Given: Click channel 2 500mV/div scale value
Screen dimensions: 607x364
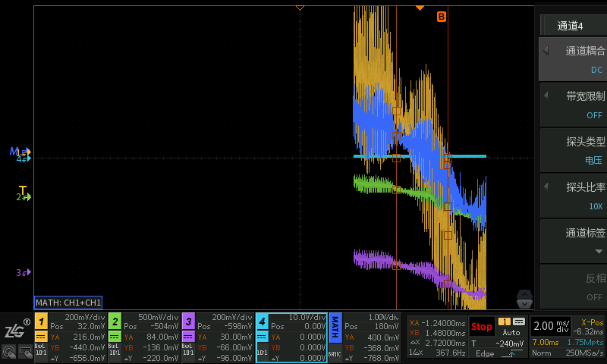Looking at the screenshot, I should (x=159, y=317).
